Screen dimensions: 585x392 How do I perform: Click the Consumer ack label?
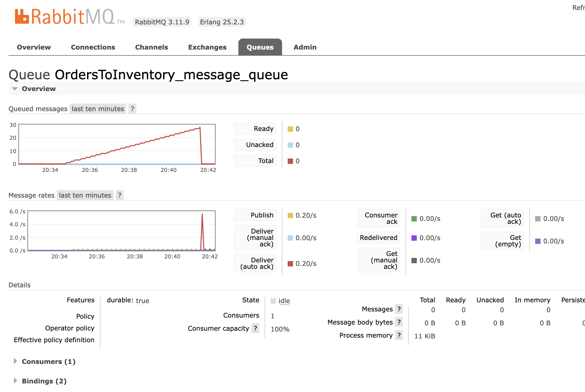click(378, 218)
